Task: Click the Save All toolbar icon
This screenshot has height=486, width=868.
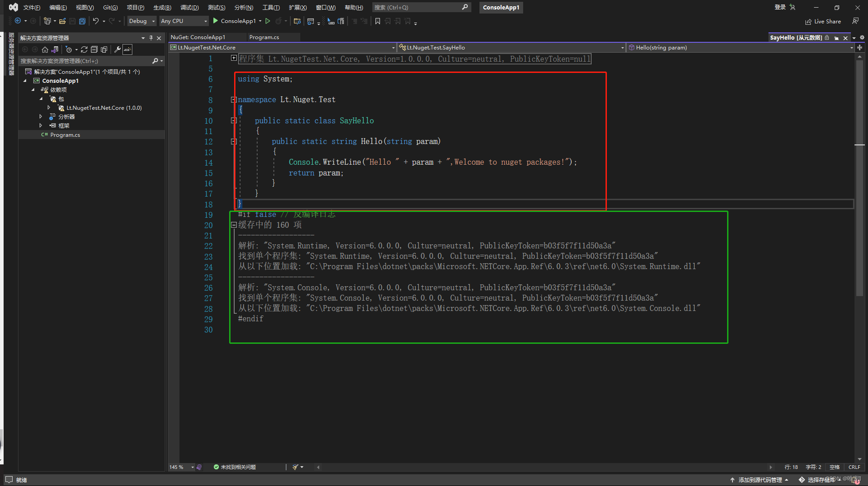Action: pyautogui.click(x=82, y=21)
